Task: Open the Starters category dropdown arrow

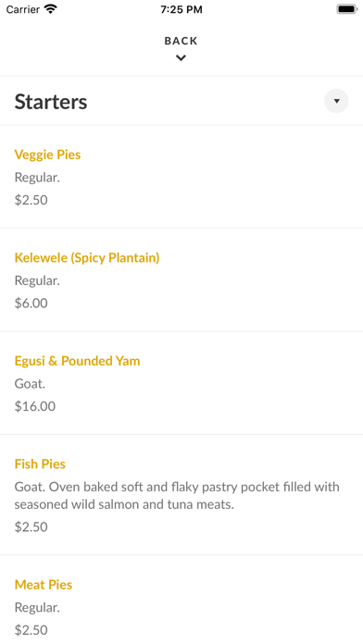Action: 336,101
